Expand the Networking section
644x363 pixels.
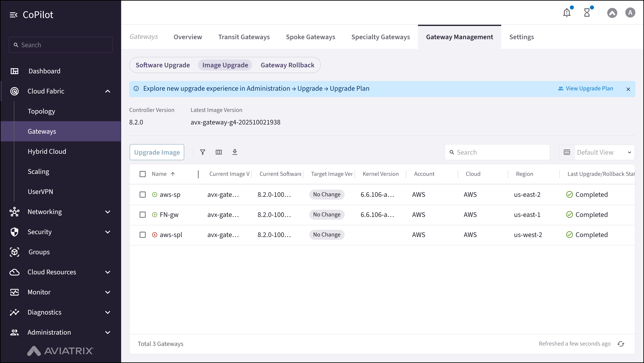click(107, 212)
